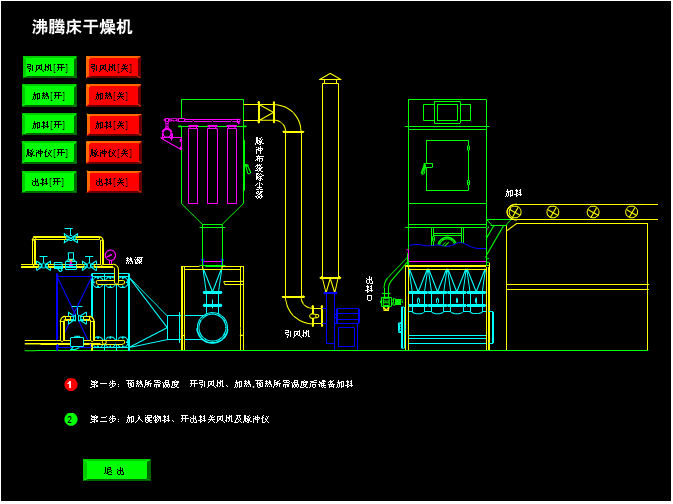This screenshot has width=673, height=504.
Task: Click the cyan circular blower housing
Action: point(212,328)
